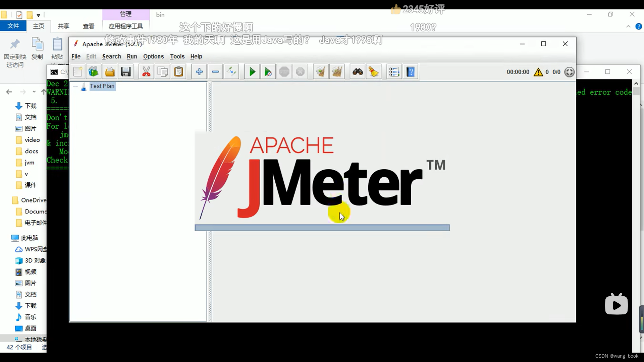The width and height of the screenshot is (644, 362).
Task: Open the File menu in JMeter
Action: point(76,56)
